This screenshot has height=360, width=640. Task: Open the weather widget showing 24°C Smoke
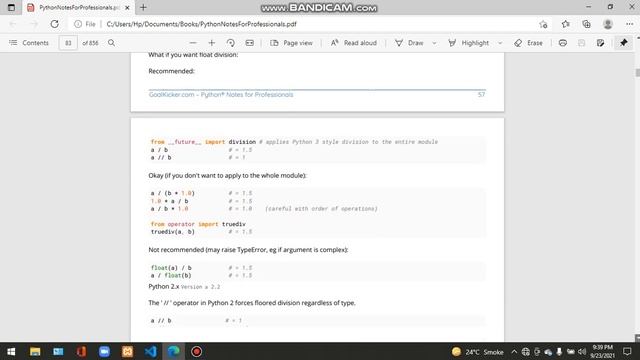(x=478, y=352)
